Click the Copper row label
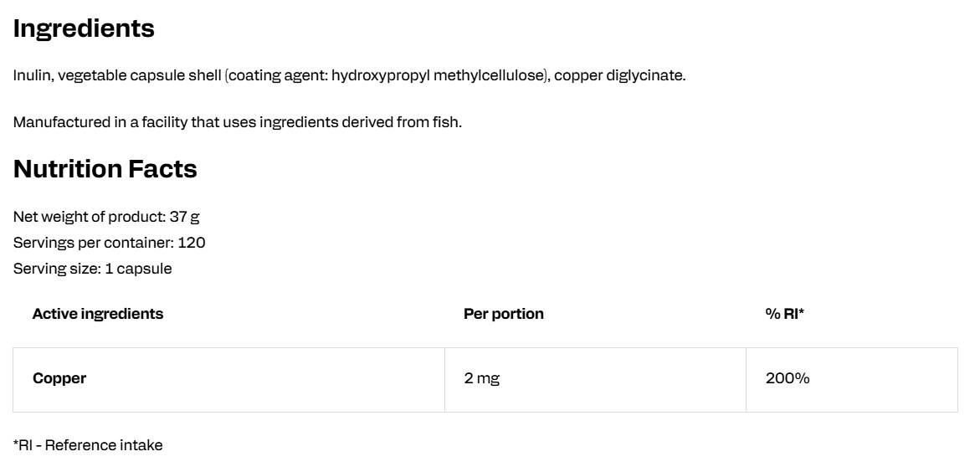980x472 pixels. pos(59,378)
